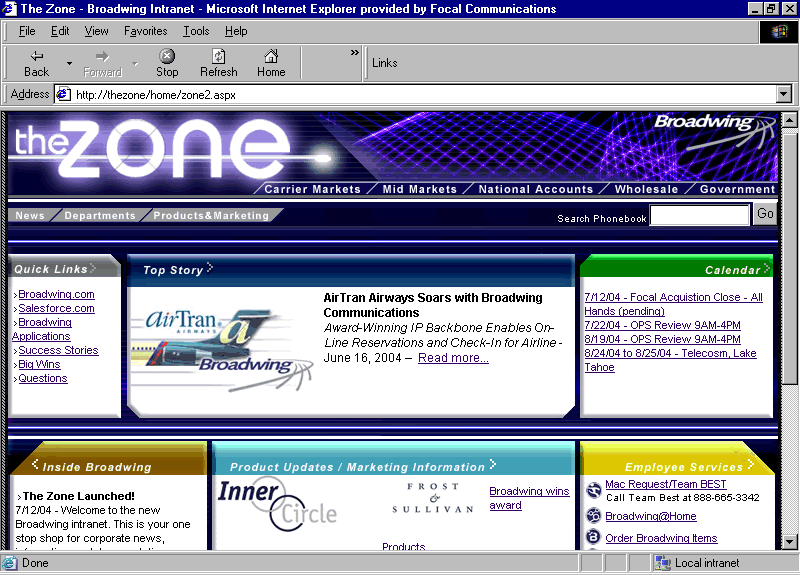Open the 7/12/04 Focal Acquisition Close event
Screen dimensions: 800x575
click(x=673, y=304)
